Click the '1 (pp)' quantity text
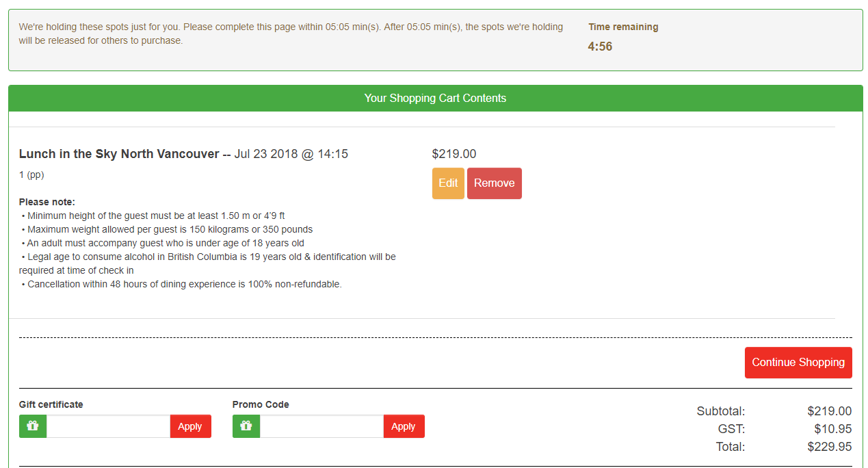This screenshot has width=868, height=468. click(x=31, y=174)
